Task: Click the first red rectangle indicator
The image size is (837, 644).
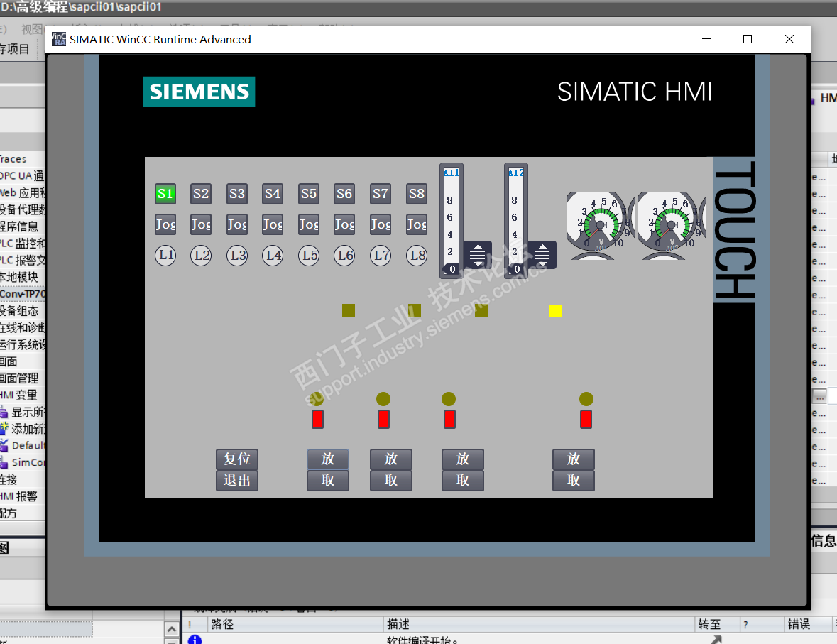Action: 317,419
